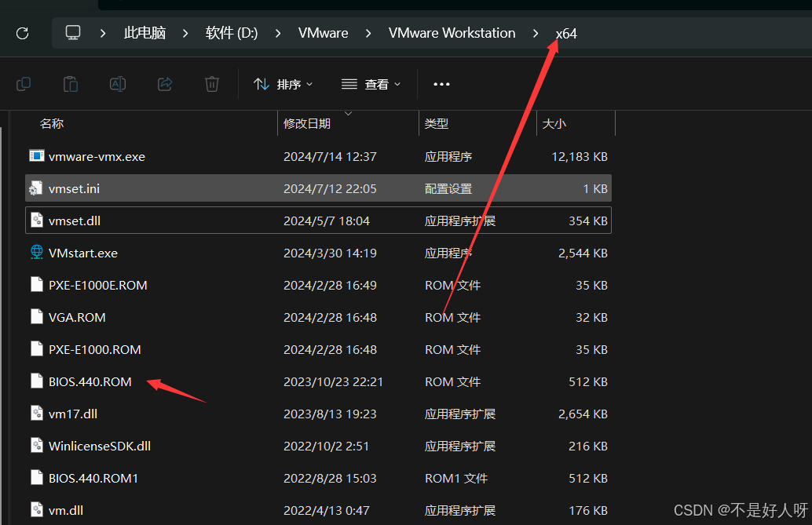Image resolution: width=812 pixels, height=525 pixels.
Task: Click the VMstart.exe globe icon
Action: tap(37, 252)
